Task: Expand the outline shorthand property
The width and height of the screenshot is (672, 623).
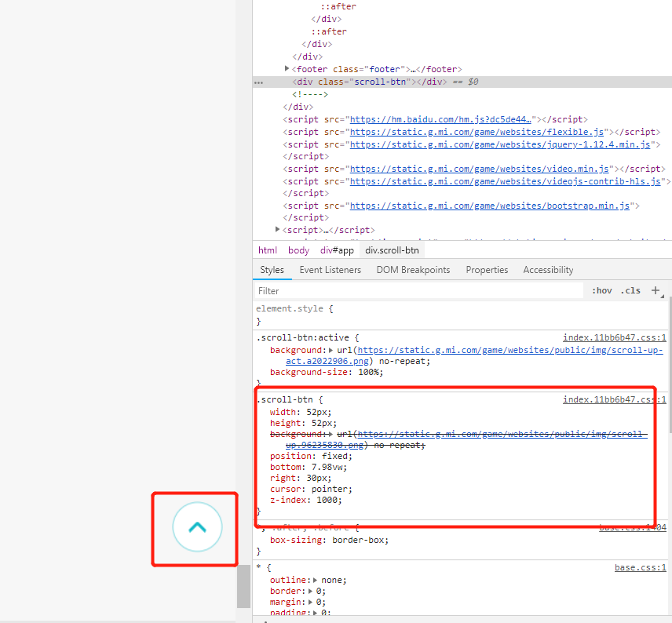Action: coord(316,580)
